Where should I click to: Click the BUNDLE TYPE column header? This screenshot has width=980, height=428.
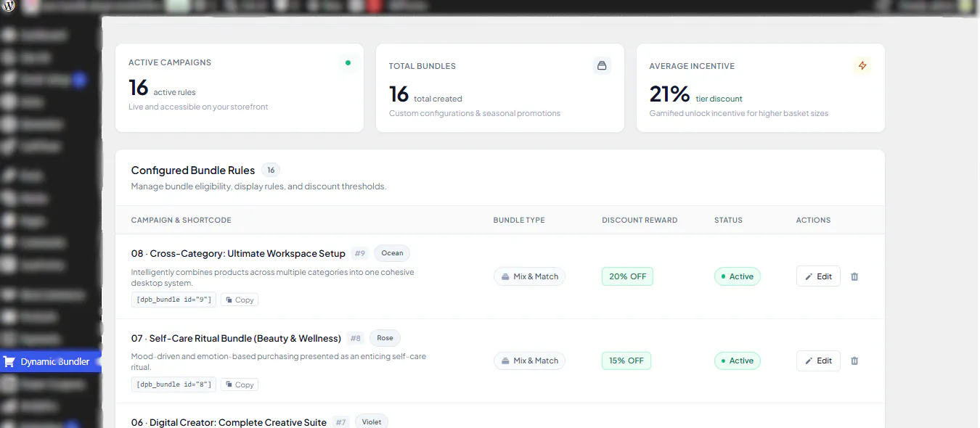pos(519,220)
